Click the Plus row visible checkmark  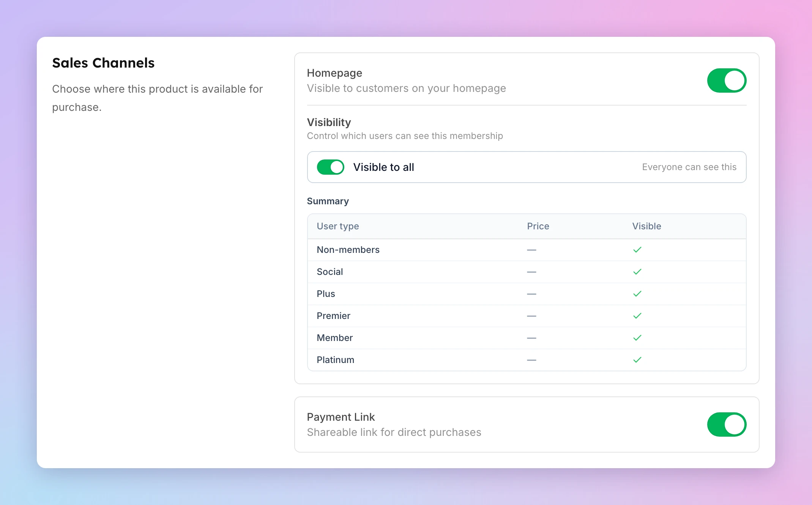coord(637,294)
